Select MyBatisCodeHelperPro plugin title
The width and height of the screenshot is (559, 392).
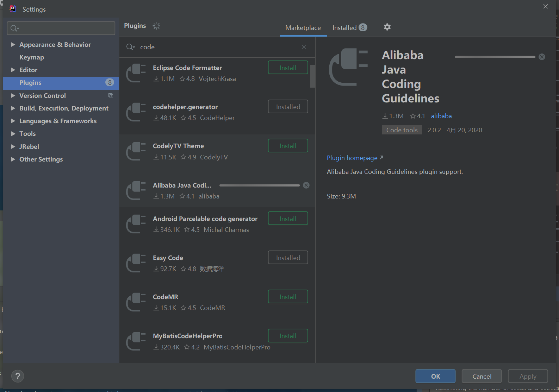(x=187, y=336)
